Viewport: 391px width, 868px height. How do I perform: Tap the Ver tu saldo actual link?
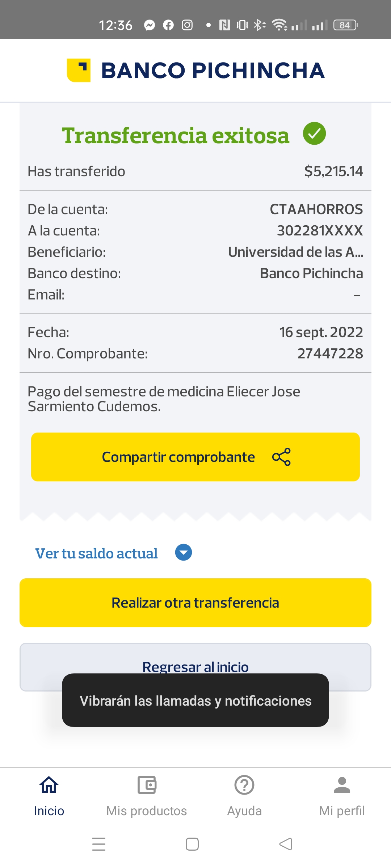click(96, 553)
